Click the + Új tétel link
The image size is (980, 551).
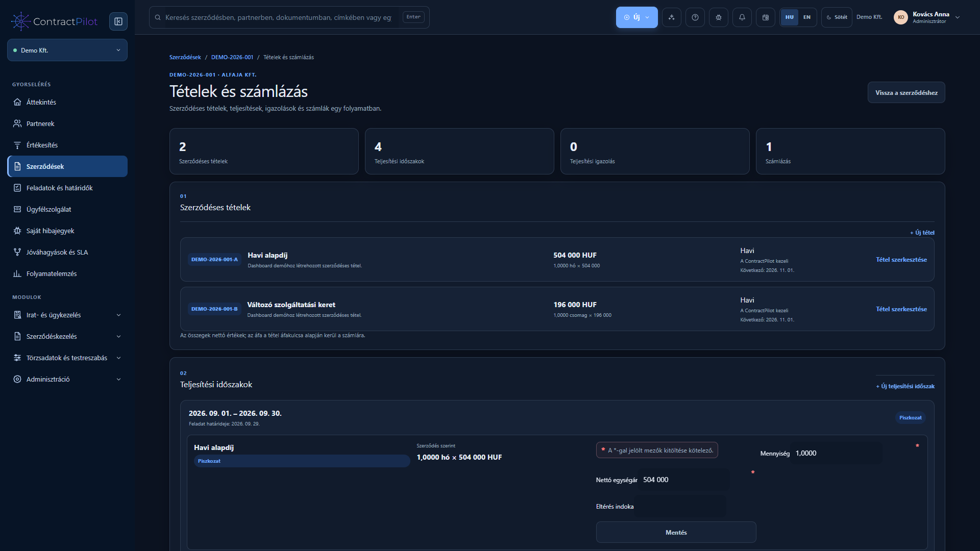[x=922, y=233]
